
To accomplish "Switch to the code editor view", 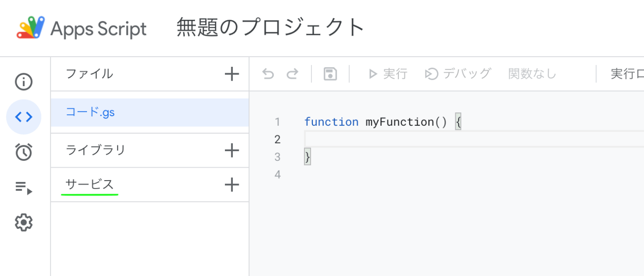I will point(23,117).
